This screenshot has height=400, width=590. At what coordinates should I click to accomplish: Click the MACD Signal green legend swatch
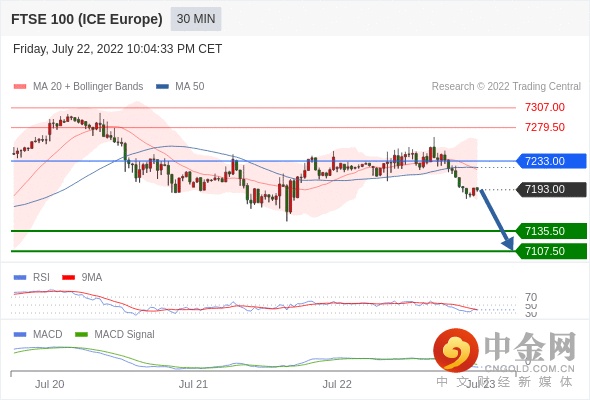81,335
